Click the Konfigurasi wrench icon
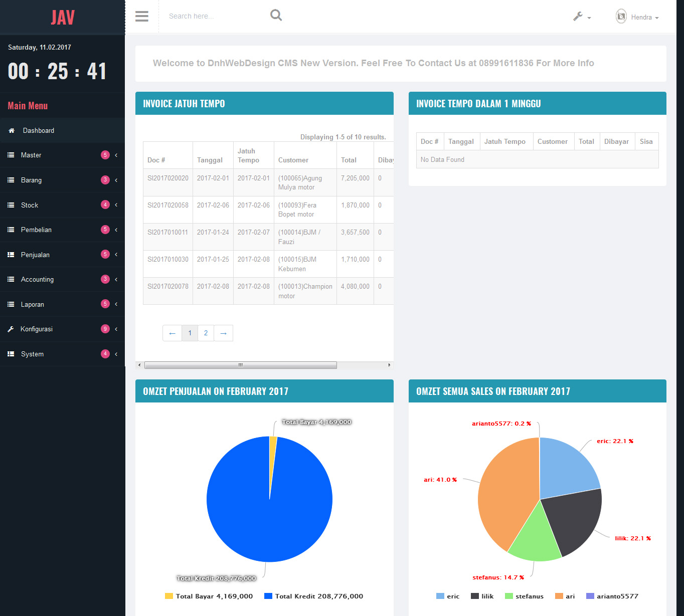 11,329
